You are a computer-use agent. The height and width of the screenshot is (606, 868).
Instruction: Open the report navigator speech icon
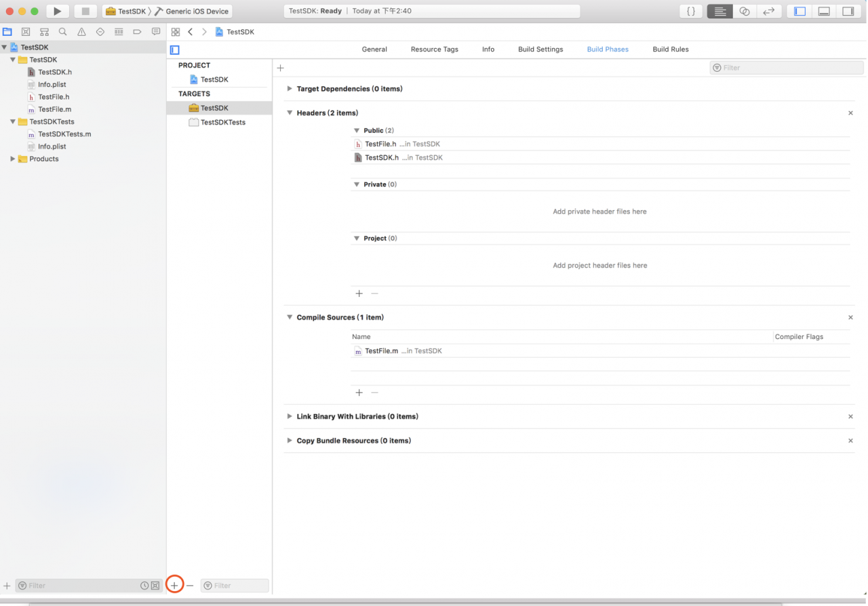tap(156, 32)
